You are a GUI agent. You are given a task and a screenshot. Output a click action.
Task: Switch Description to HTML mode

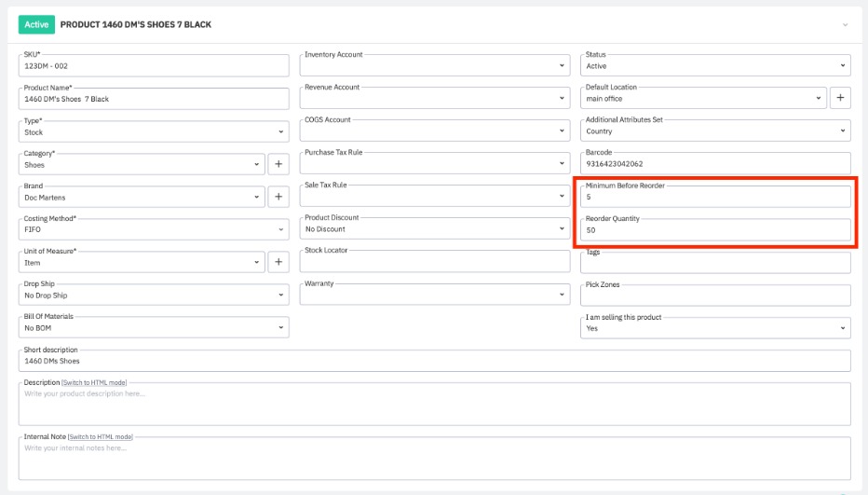tap(94, 383)
